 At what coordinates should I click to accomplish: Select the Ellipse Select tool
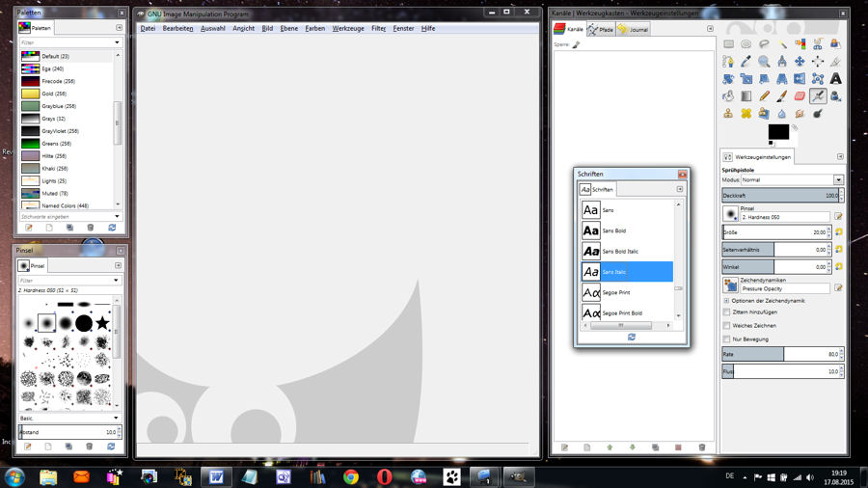[746, 43]
